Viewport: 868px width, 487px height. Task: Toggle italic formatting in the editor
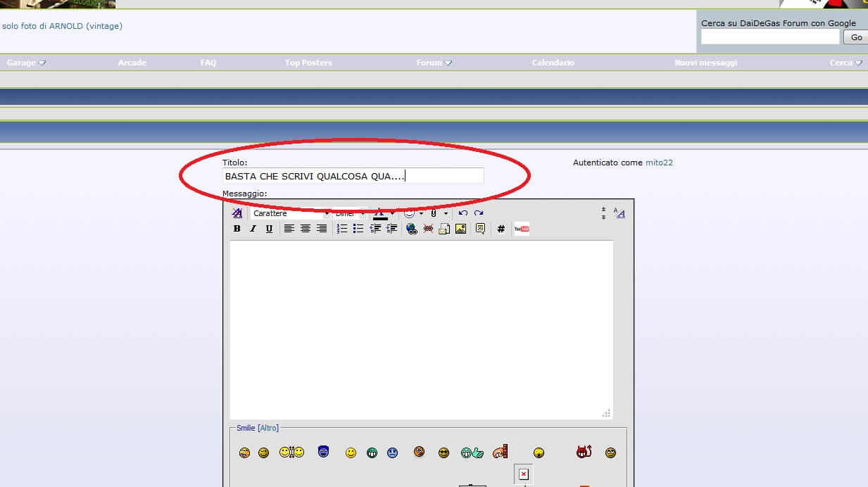(x=253, y=229)
